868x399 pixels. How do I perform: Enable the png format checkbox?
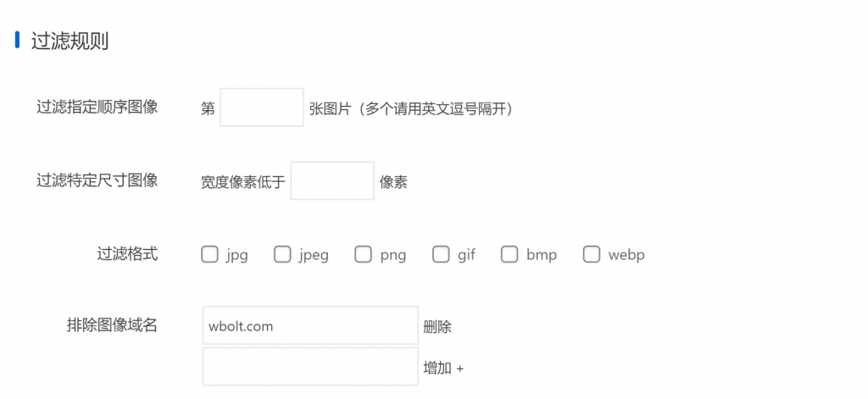point(363,254)
